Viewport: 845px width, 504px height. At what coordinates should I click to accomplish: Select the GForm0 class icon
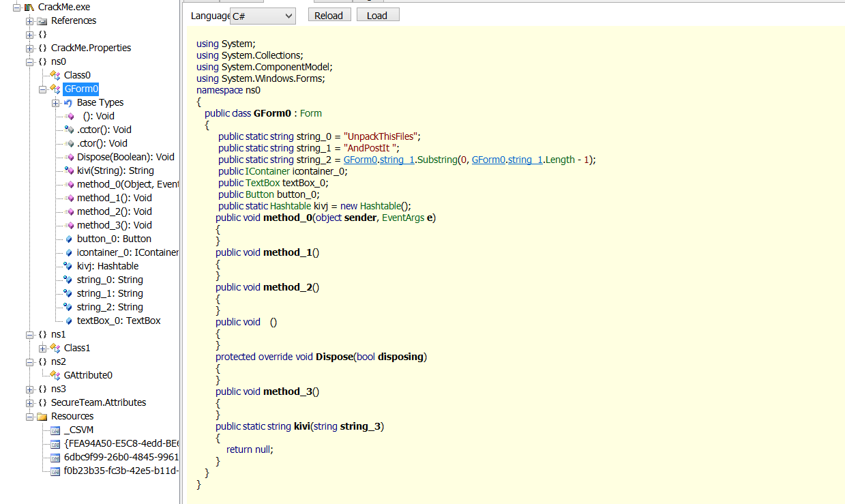tap(55, 89)
